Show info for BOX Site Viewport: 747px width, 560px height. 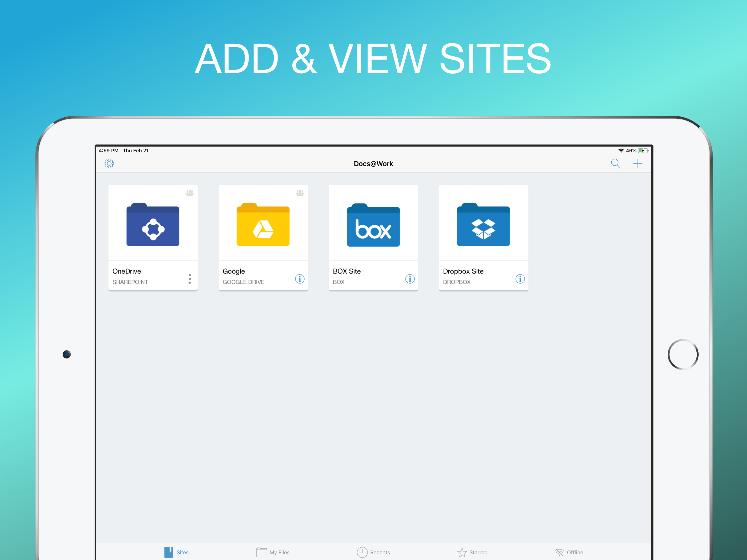point(410,279)
